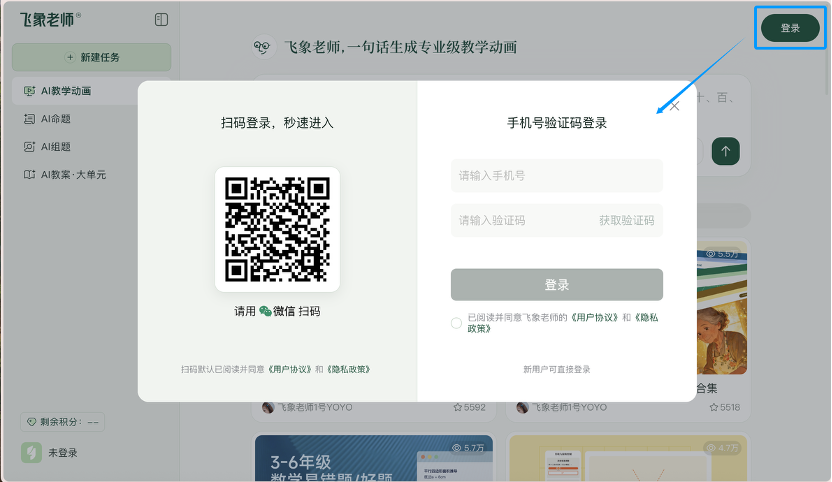Click the AI命题 sidebar icon
The width and height of the screenshot is (832, 482).
(x=30, y=119)
